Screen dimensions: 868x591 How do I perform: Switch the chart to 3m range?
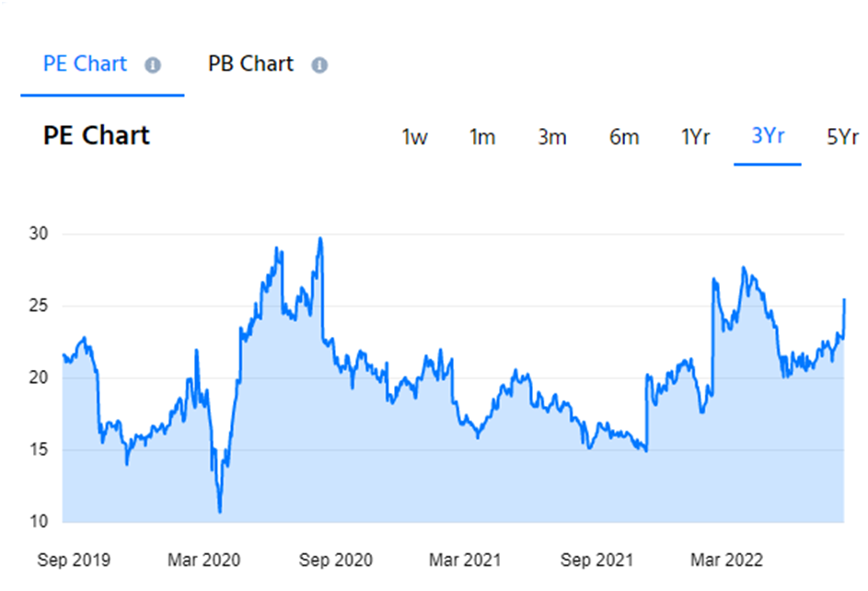tap(552, 137)
